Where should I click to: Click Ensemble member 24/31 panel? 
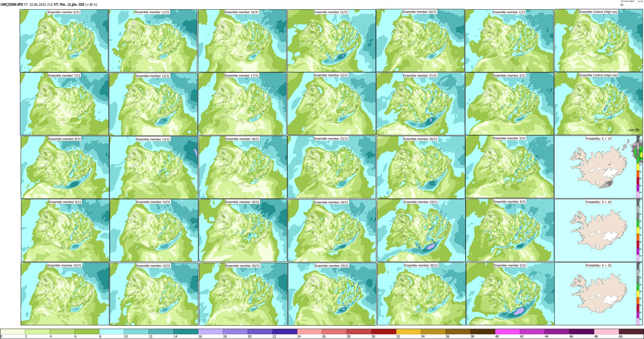pyautogui.click(x=332, y=231)
